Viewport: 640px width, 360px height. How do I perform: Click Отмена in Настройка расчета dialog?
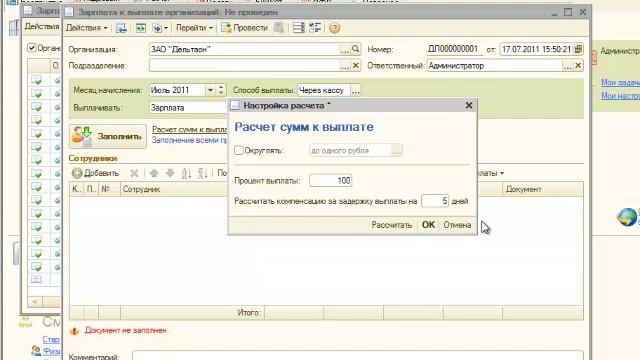tap(457, 225)
